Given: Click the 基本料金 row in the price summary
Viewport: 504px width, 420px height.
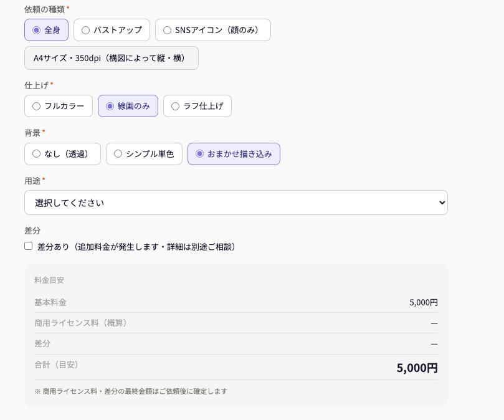Looking at the screenshot, I should pyautogui.click(x=236, y=302).
